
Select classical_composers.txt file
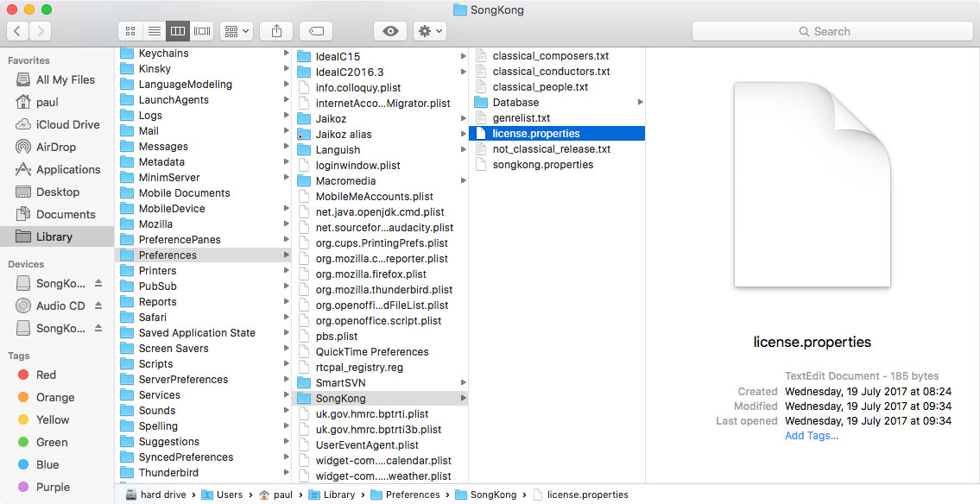[x=557, y=55]
